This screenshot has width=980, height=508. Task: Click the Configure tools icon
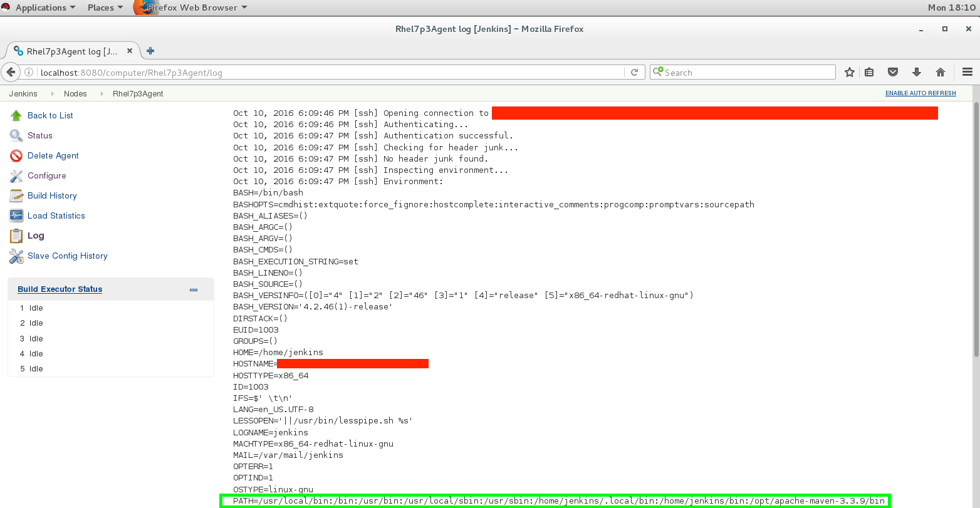pos(16,176)
